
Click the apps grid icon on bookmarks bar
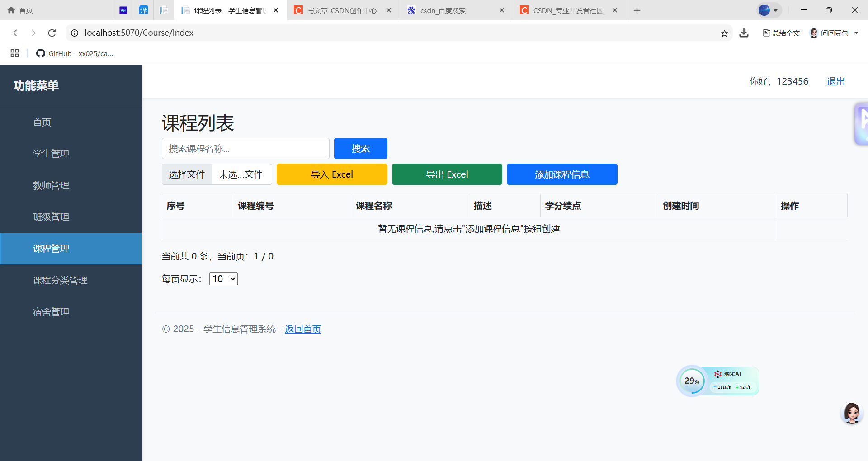point(14,53)
